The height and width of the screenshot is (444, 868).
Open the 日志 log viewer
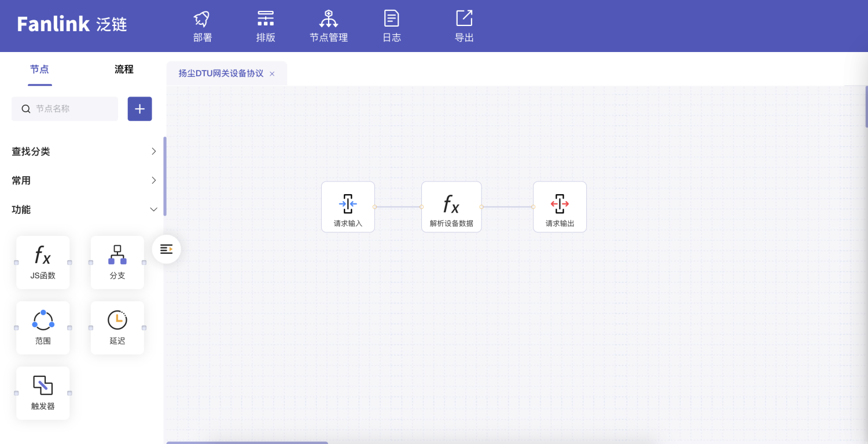coord(392,20)
